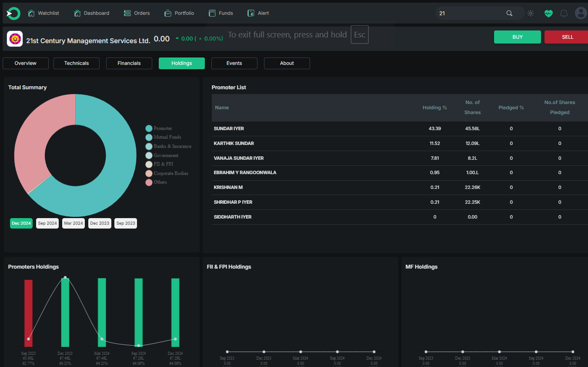Select the Holdings tab
This screenshot has height=367, width=588.
pyautogui.click(x=182, y=63)
